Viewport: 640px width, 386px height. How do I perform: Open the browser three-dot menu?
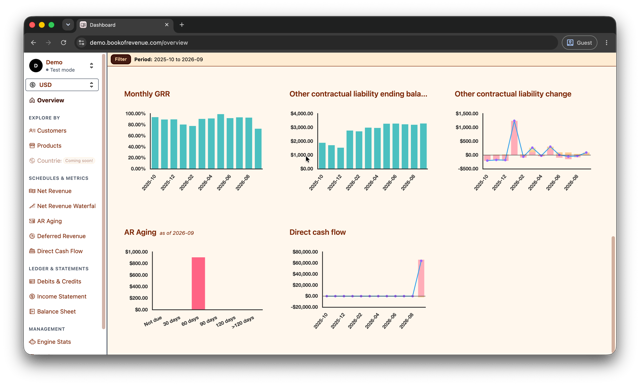[607, 42]
